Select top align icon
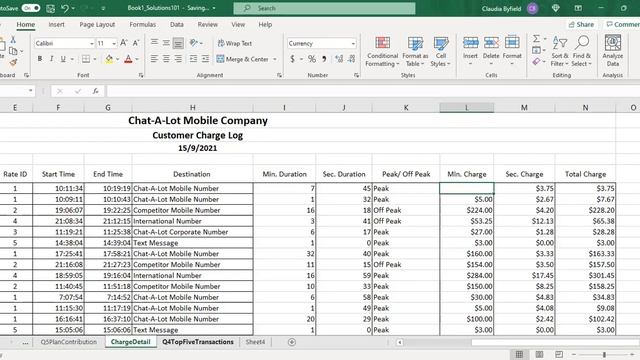 pyautogui.click(x=154, y=43)
